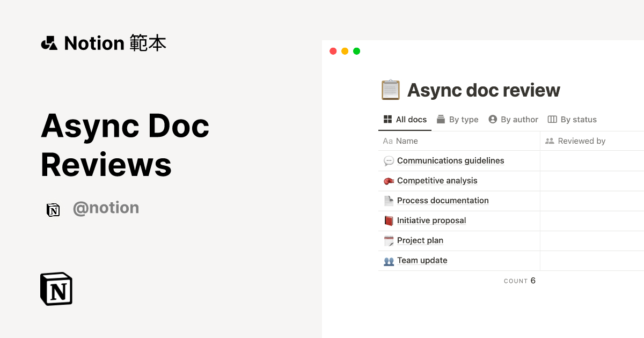
Task: Open the Team update page
Action: [422, 260]
